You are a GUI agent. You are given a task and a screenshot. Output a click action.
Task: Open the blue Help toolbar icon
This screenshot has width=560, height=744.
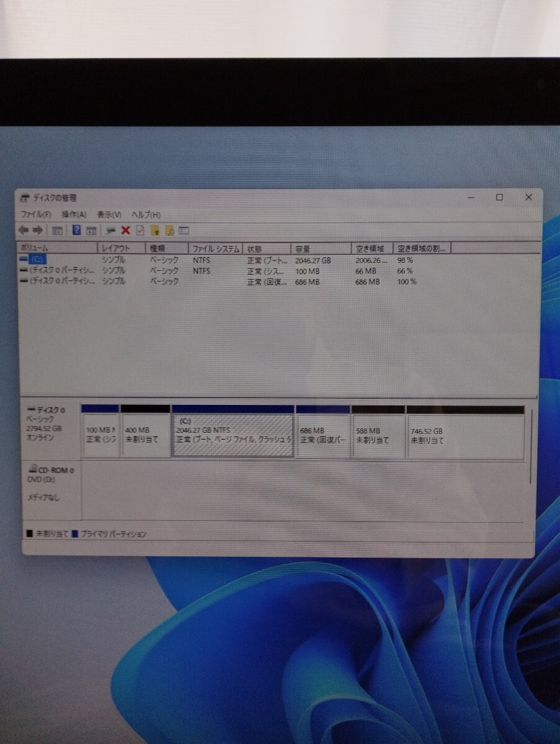(x=76, y=230)
